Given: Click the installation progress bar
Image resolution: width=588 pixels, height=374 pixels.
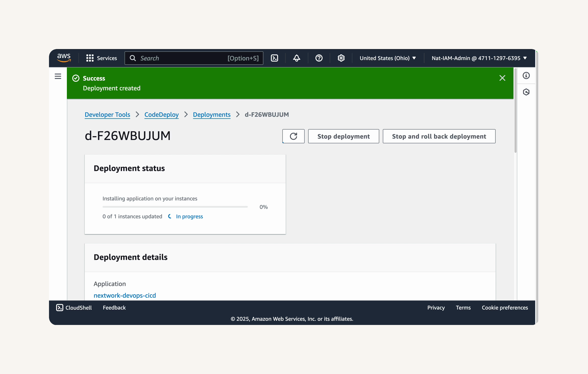Looking at the screenshot, I should coord(175,207).
